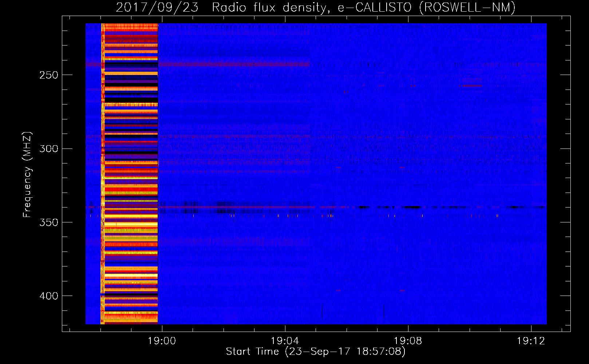Click the plot title mentioning e-CALLISTO (ROSWELL-NM)
Viewport: 589px width, 364px height.
316,7
